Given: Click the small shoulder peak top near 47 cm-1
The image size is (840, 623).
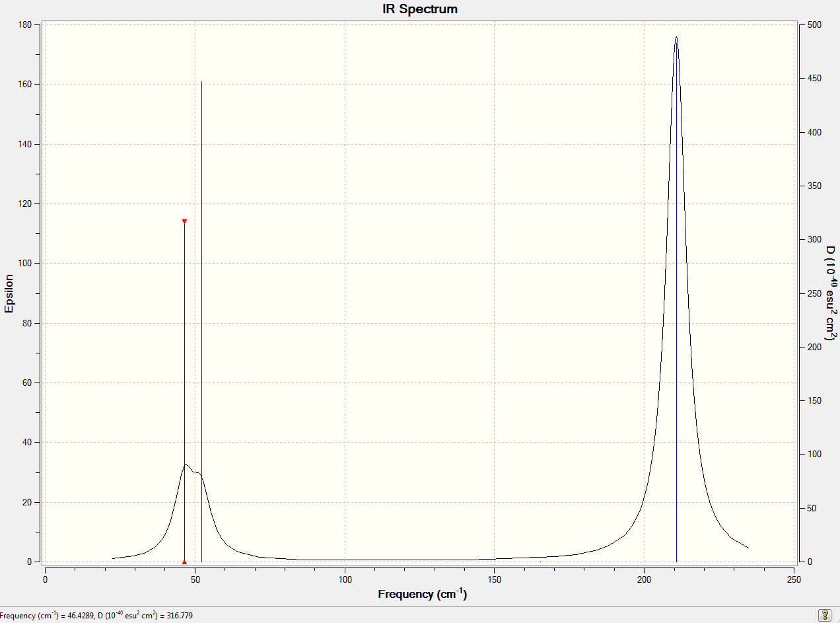Looking at the screenshot, I should (186, 465).
